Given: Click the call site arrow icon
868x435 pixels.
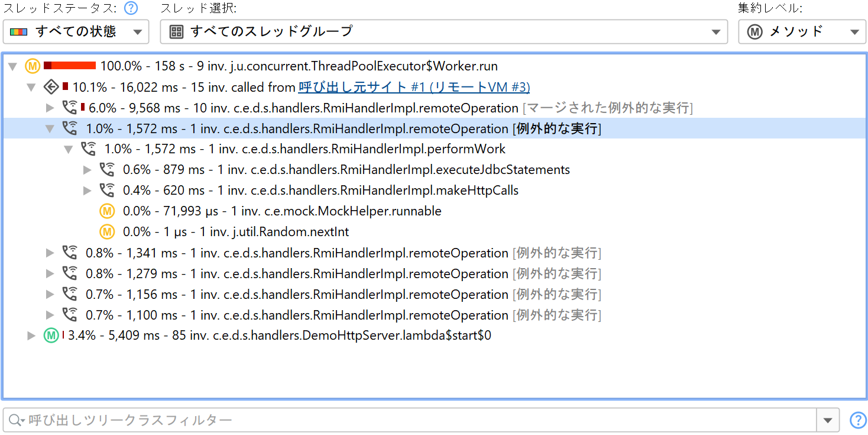Looking at the screenshot, I should 51,87.
